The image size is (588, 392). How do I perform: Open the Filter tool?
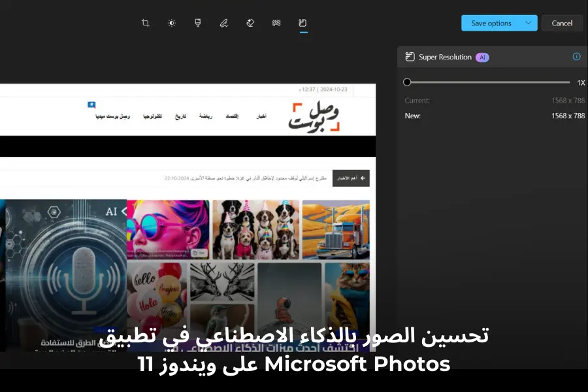(198, 24)
